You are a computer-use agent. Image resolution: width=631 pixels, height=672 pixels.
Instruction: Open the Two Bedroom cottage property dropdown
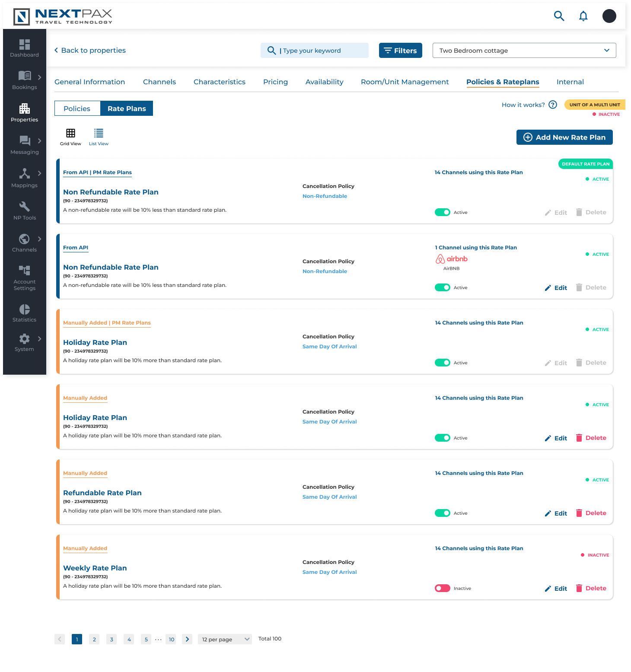[523, 50]
